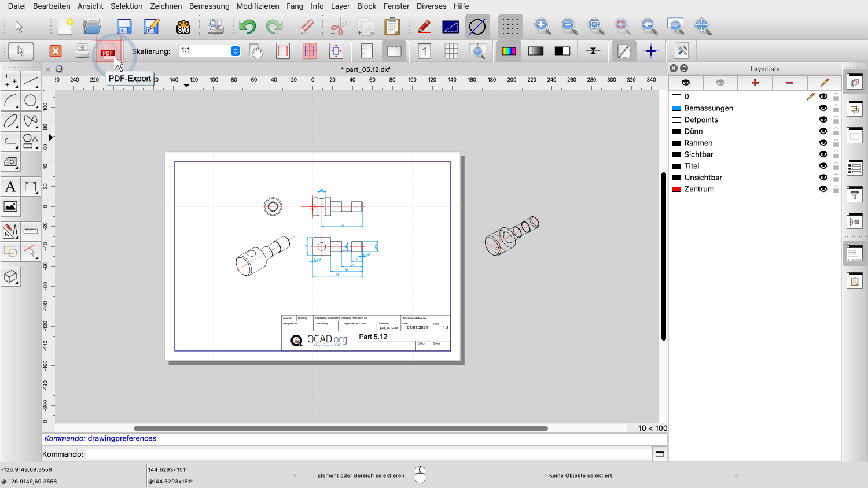868x488 pixels.
Task: Select the circle drawing tool
Action: tap(31, 101)
